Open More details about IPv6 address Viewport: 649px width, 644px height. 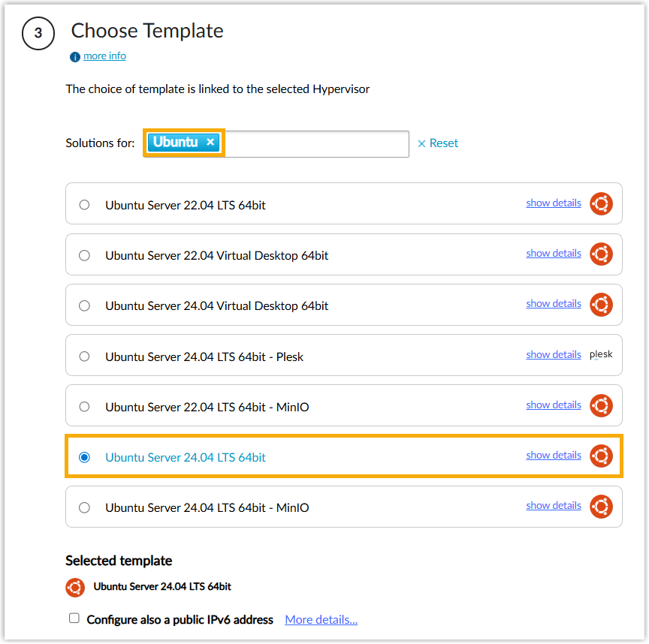tap(321, 620)
